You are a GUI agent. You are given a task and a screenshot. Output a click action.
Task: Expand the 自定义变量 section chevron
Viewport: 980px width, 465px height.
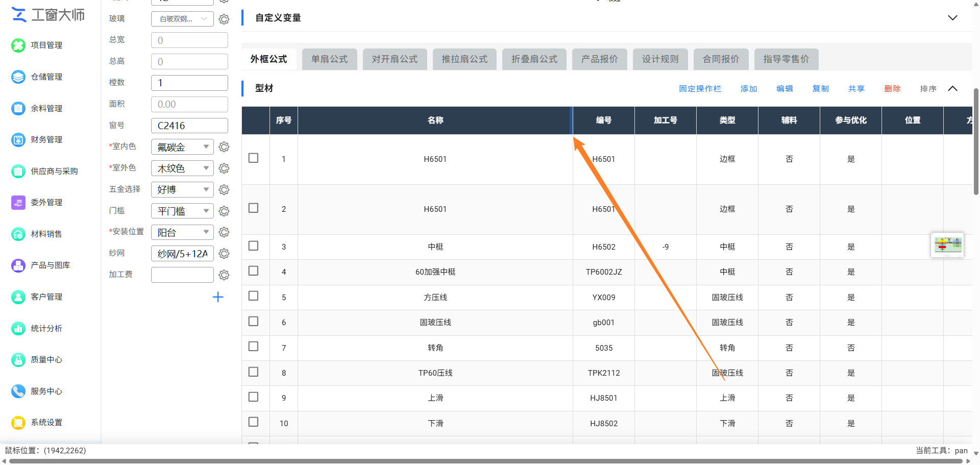click(x=952, y=18)
